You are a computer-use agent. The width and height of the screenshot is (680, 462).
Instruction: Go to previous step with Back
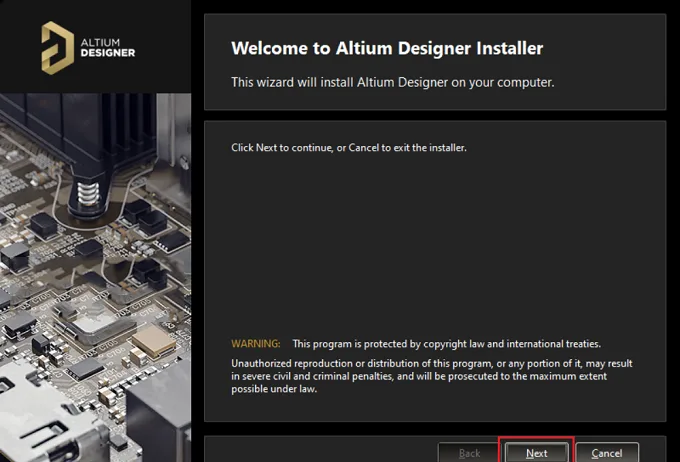469,453
